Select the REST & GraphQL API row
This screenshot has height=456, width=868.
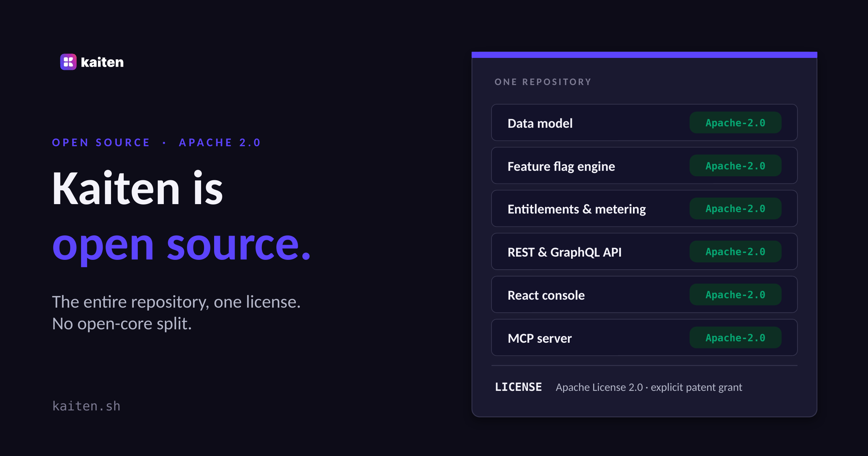644,252
